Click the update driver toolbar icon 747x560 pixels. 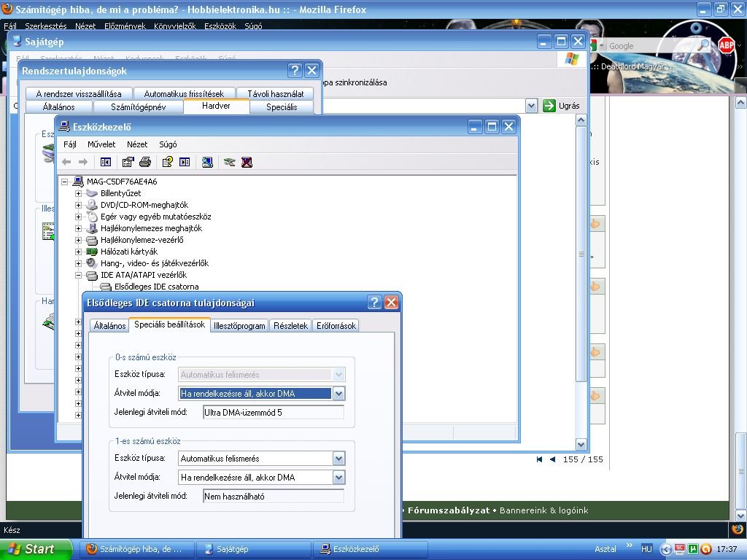[229, 163]
